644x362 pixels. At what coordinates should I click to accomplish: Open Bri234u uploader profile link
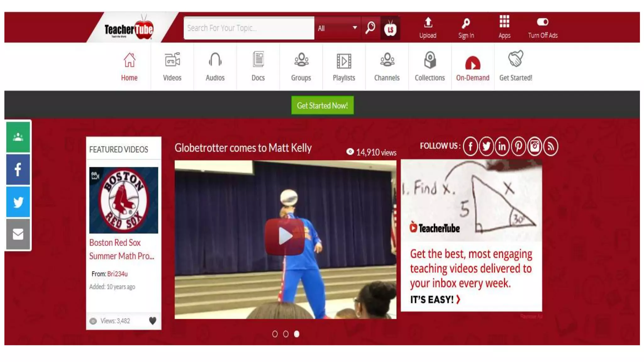[117, 274]
